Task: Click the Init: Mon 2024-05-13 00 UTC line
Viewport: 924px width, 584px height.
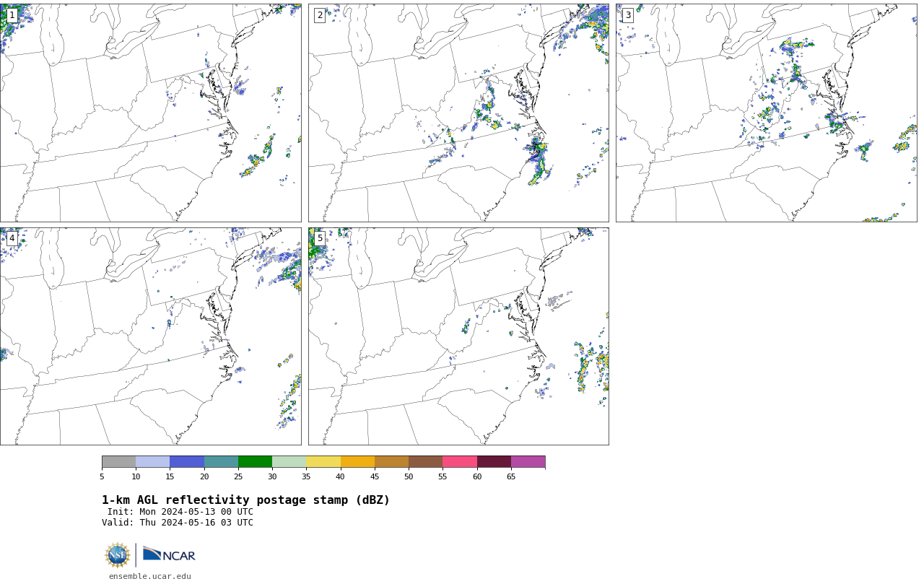Action: (180, 512)
